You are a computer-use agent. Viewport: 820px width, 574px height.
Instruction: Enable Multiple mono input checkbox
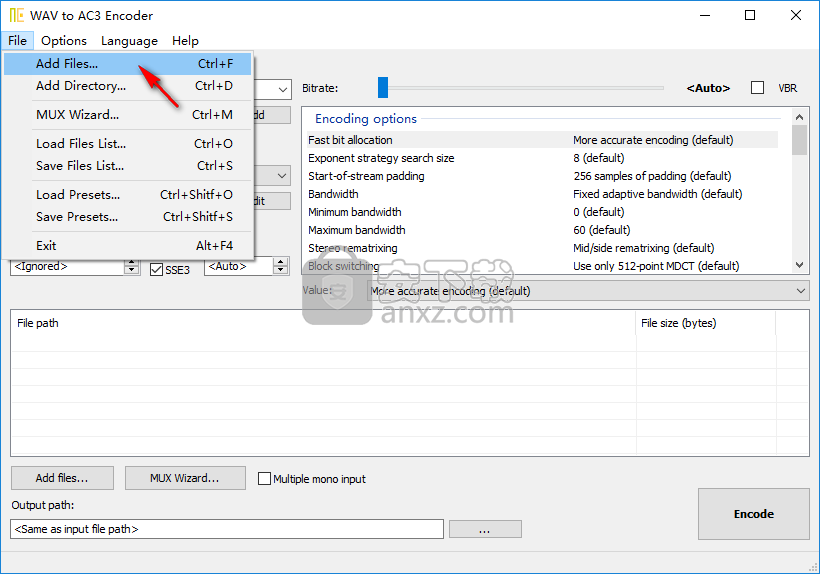tap(265, 478)
